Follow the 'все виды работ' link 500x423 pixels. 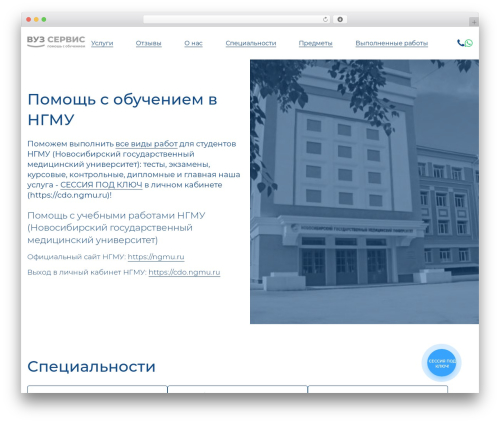[146, 144]
